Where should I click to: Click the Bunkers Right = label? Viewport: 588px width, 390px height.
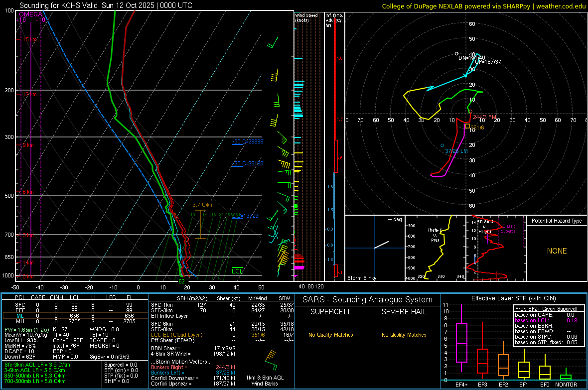[169, 367]
